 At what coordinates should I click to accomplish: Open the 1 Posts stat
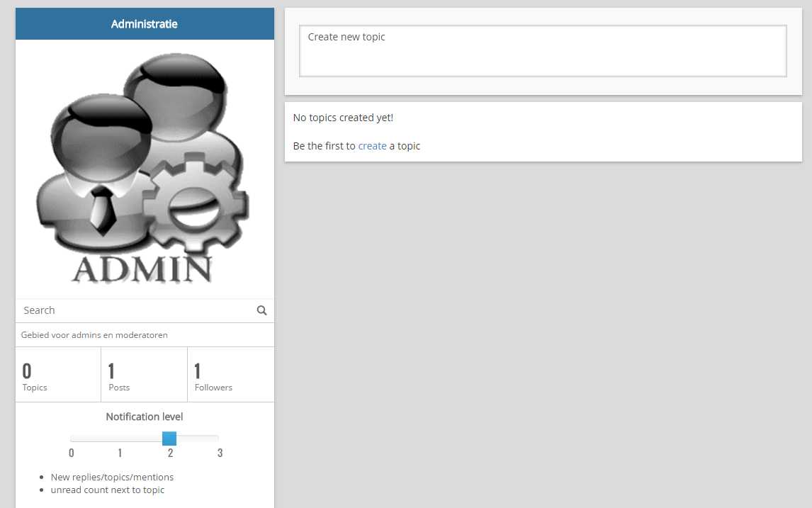coord(145,374)
